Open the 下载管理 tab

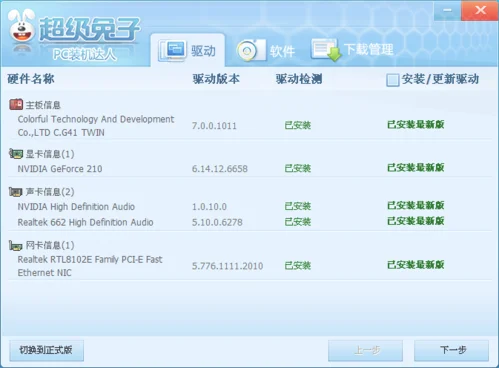tap(353, 50)
